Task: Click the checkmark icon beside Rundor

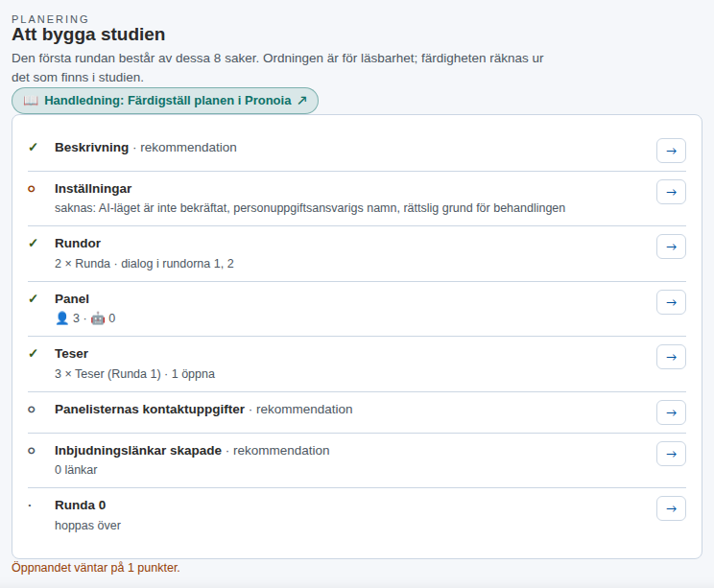Action: [33, 244]
